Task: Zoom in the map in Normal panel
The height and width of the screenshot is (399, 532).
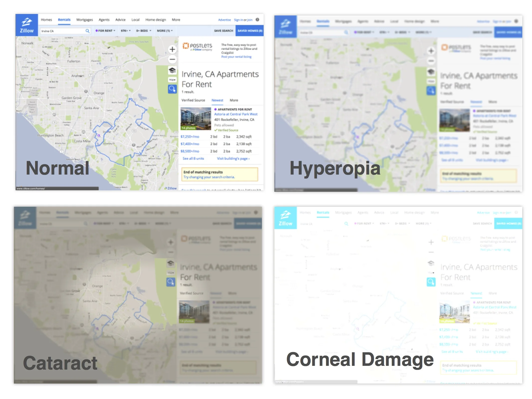Action: 172,49
